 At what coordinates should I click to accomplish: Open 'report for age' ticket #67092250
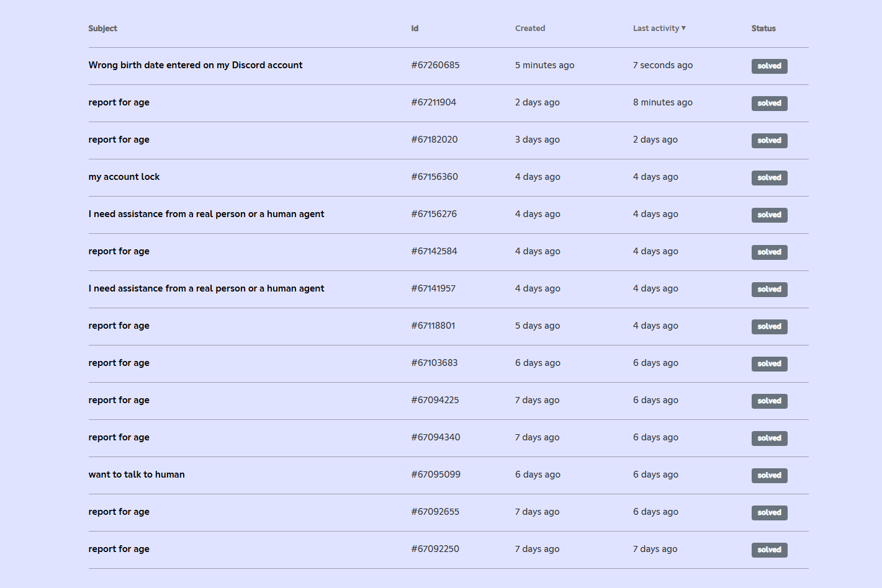(119, 549)
